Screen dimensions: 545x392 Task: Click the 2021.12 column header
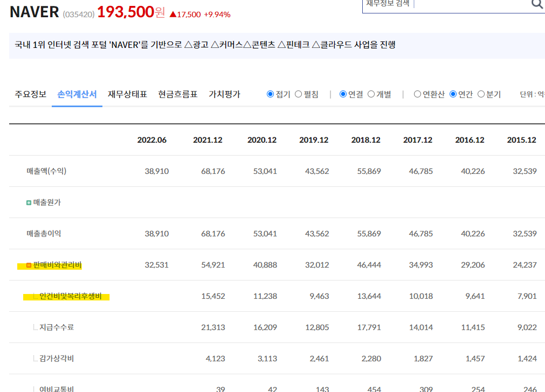[x=206, y=139]
